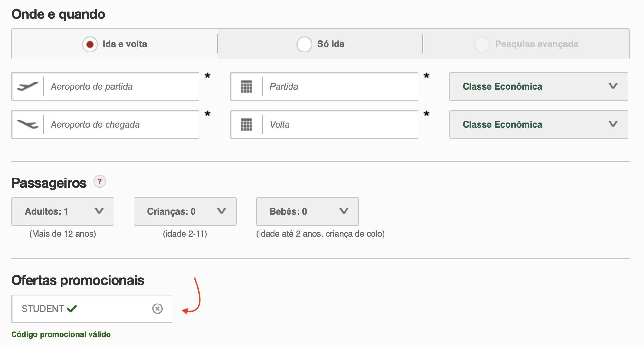
Task: Open the return Classe Econômica dropdown
Action: pos(538,124)
